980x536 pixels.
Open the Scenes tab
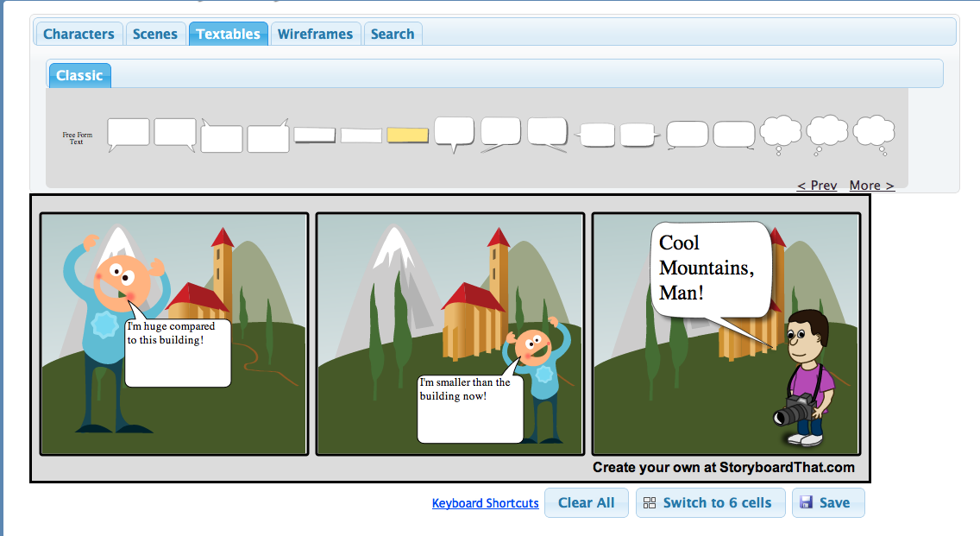click(155, 33)
